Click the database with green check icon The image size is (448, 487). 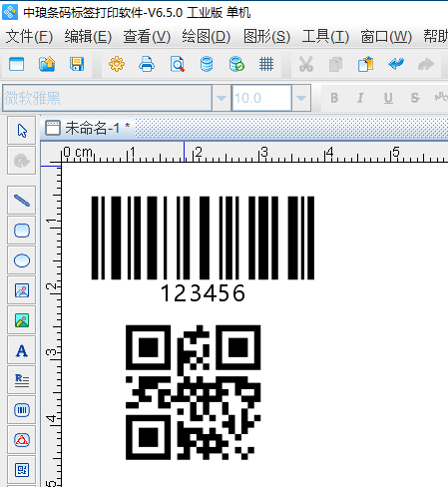236,64
